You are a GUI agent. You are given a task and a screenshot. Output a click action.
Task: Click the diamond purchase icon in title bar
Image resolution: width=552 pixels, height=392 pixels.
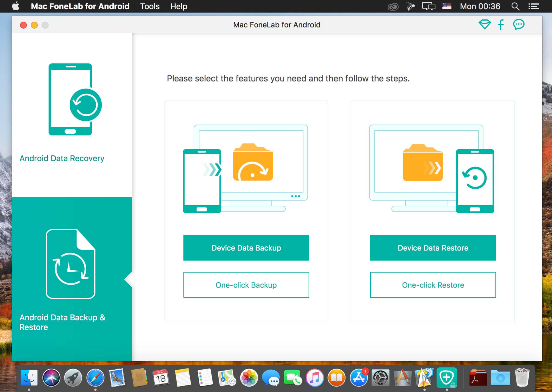[x=485, y=25]
